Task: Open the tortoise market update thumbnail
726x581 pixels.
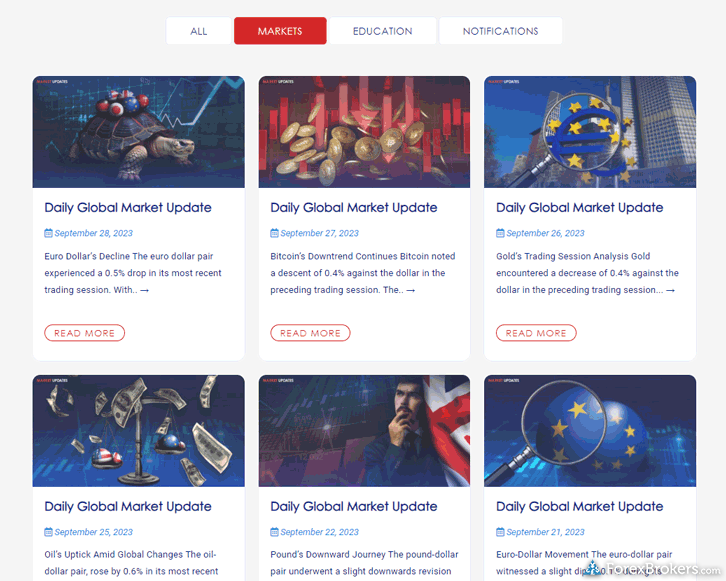Action: [138, 132]
